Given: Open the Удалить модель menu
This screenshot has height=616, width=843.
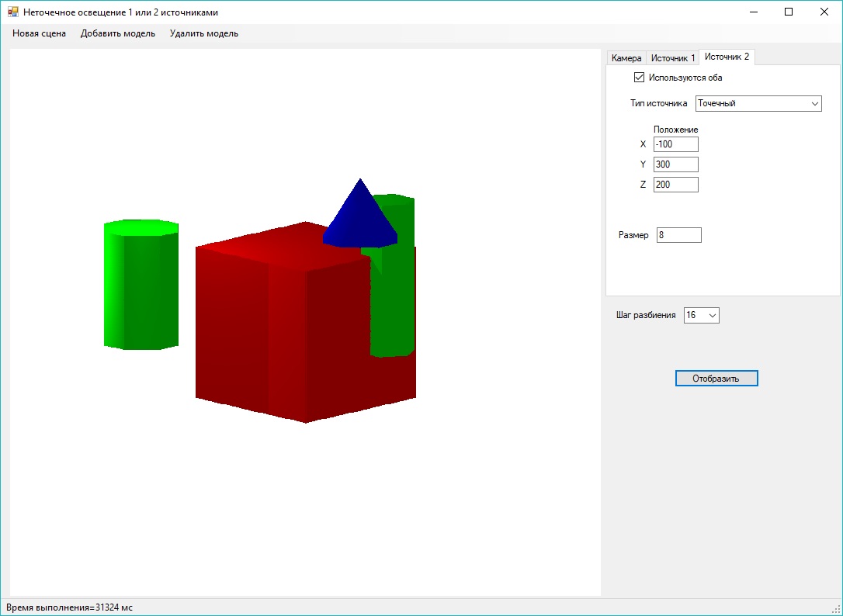Looking at the screenshot, I should (203, 33).
